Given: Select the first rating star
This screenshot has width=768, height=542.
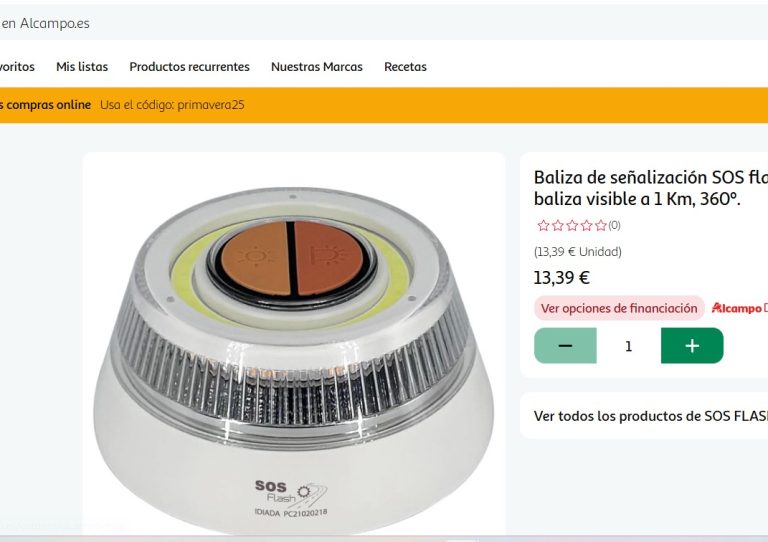Looking at the screenshot, I should [543, 225].
